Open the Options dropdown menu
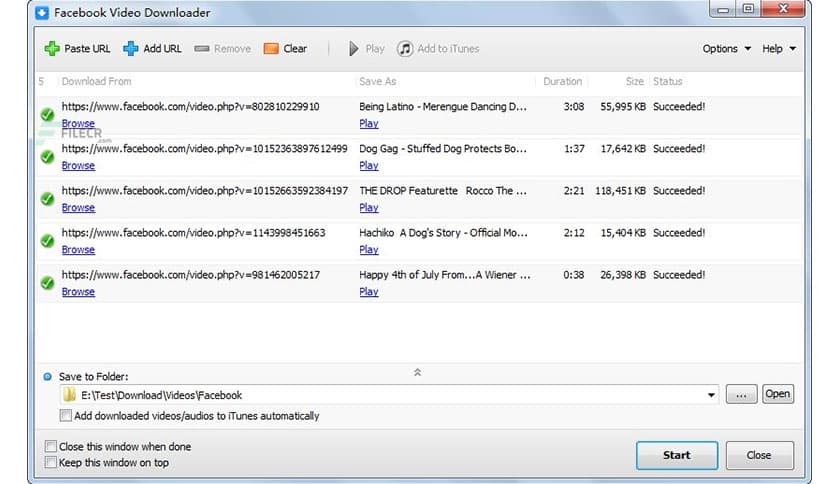The image size is (836, 484). [x=727, y=49]
